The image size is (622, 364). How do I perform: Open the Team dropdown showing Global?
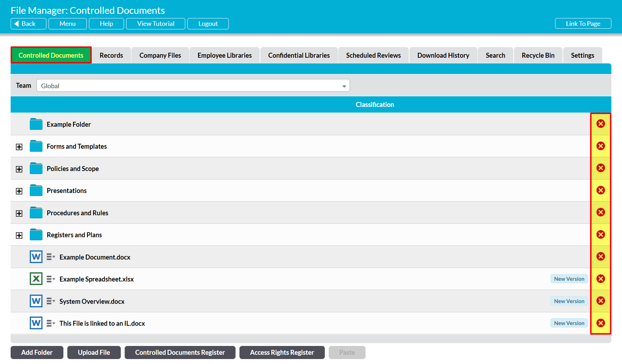pyautogui.click(x=193, y=86)
